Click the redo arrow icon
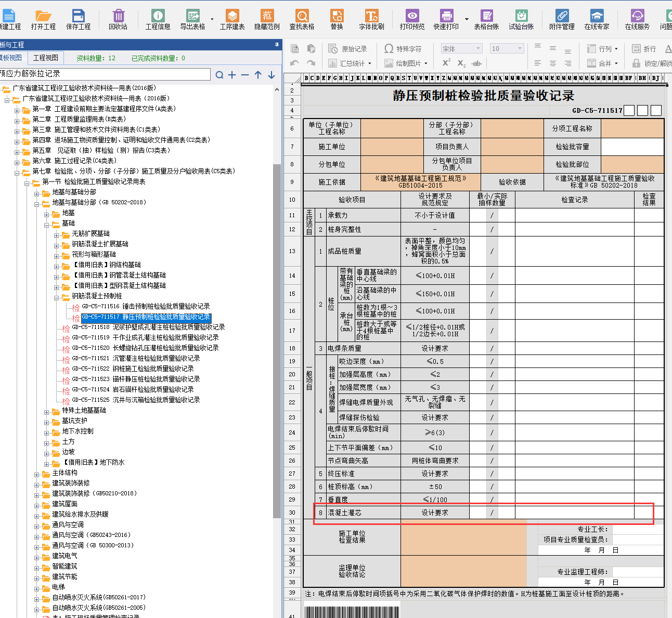The image size is (672, 618). (311, 63)
